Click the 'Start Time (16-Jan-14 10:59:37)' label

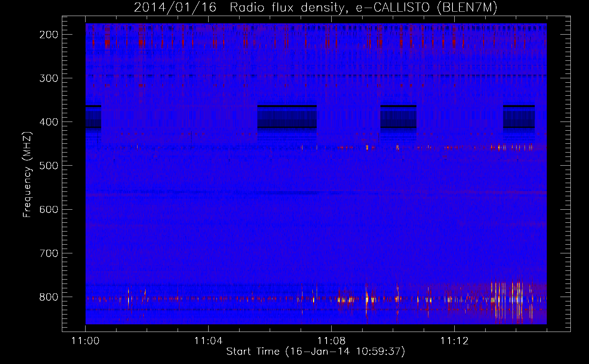pos(316,352)
